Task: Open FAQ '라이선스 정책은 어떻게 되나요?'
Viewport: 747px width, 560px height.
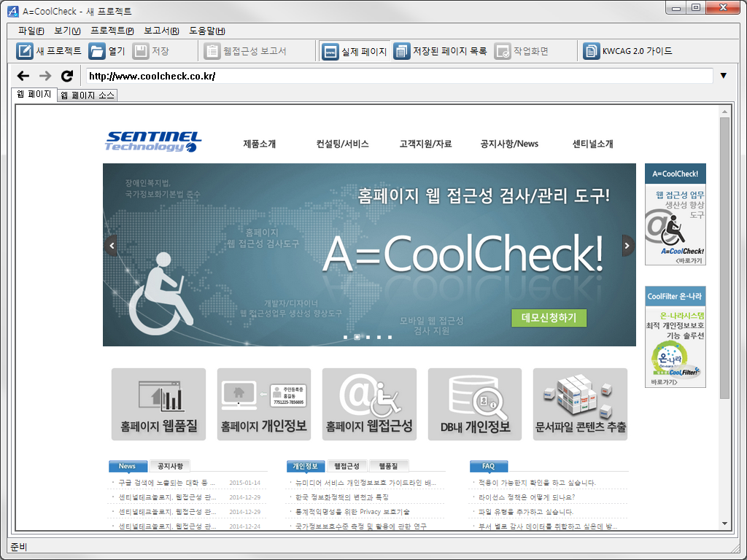Action: 527,497
